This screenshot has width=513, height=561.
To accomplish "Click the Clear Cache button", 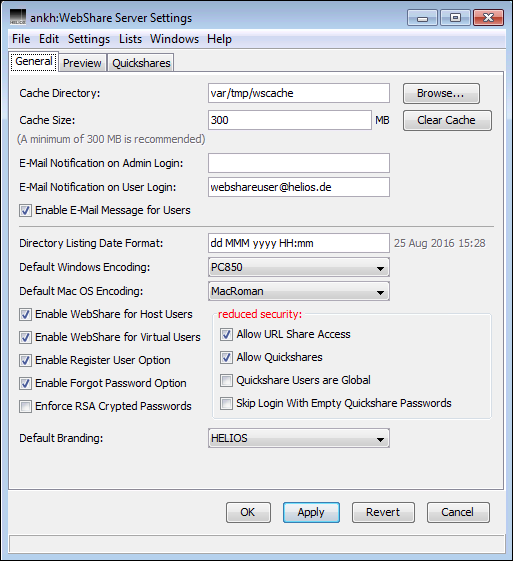I will click(447, 120).
